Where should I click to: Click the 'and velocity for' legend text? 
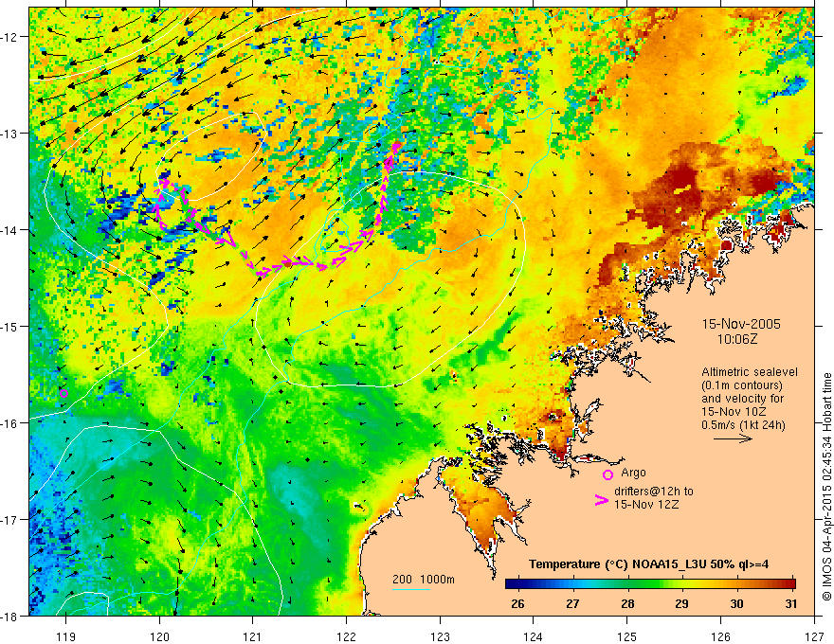point(742,398)
